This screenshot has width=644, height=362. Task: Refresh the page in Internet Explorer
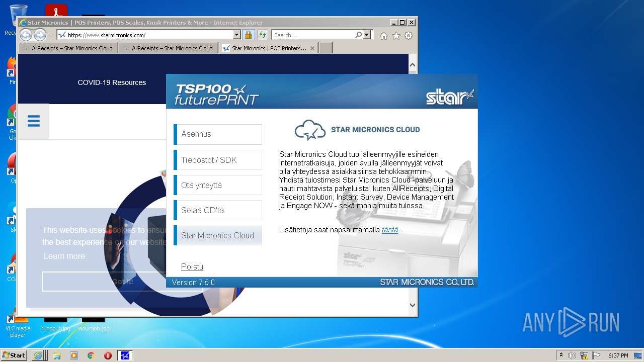point(262,35)
